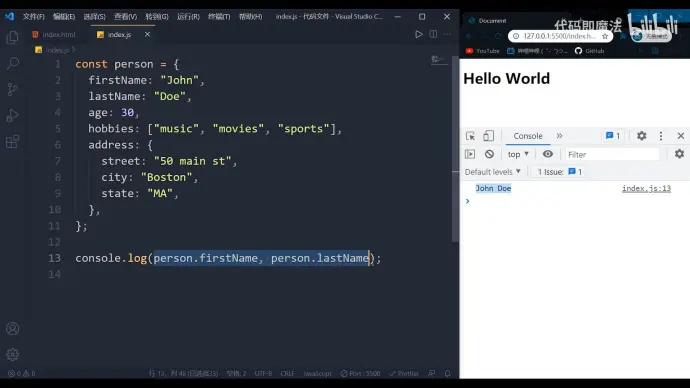Open the 运行(R) menu
Image resolution: width=690 pixels, height=388 pixels.
[x=188, y=17]
